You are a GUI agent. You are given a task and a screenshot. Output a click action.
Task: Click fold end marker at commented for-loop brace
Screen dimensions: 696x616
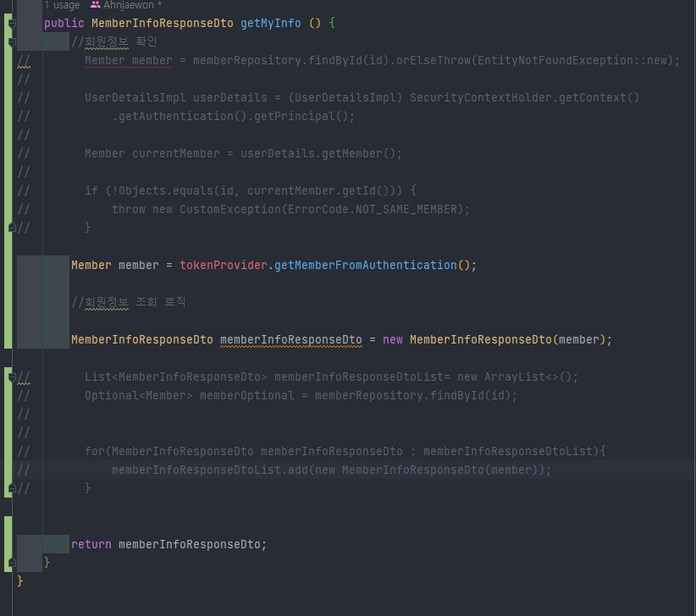point(12,488)
